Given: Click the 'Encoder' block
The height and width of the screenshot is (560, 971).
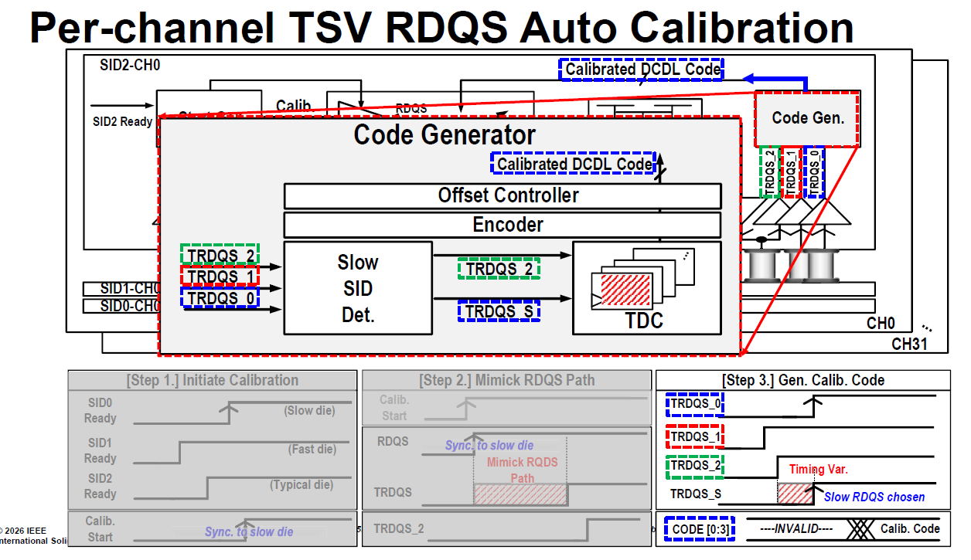Looking at the screenshot, I should click(503, 225).
